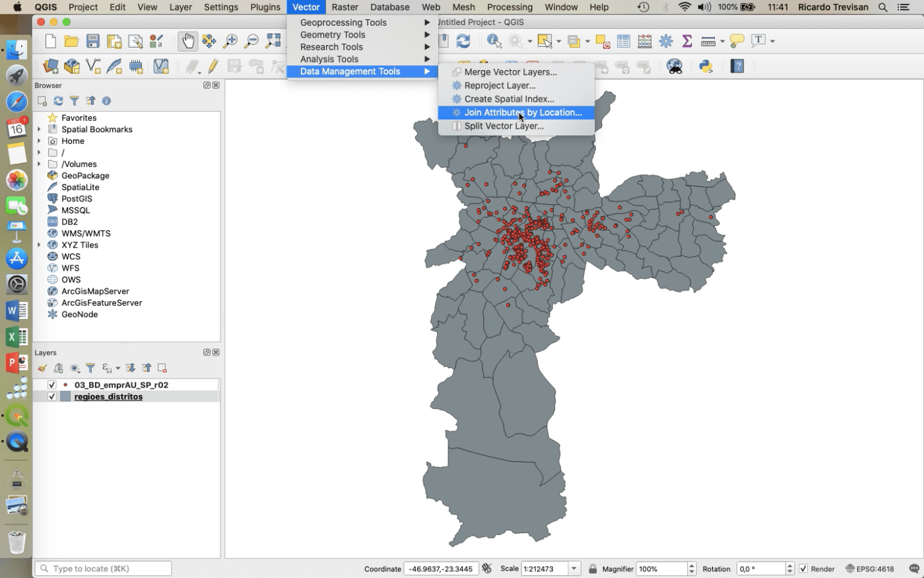Image resolution: width=924 pixels, height=578 pixels.
Task: Click the Toggle Editing pencil icon
Action: click(213, 66)
